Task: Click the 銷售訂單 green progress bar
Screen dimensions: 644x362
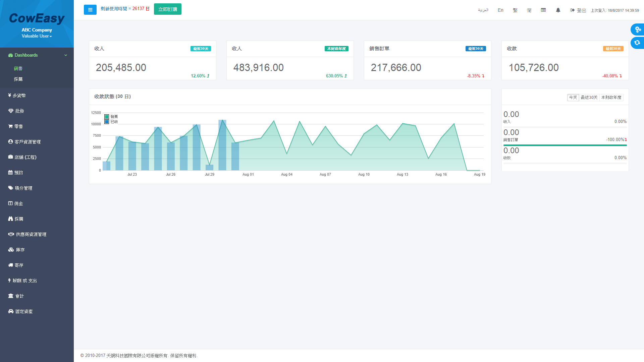Action: click(x=565, y=145)
